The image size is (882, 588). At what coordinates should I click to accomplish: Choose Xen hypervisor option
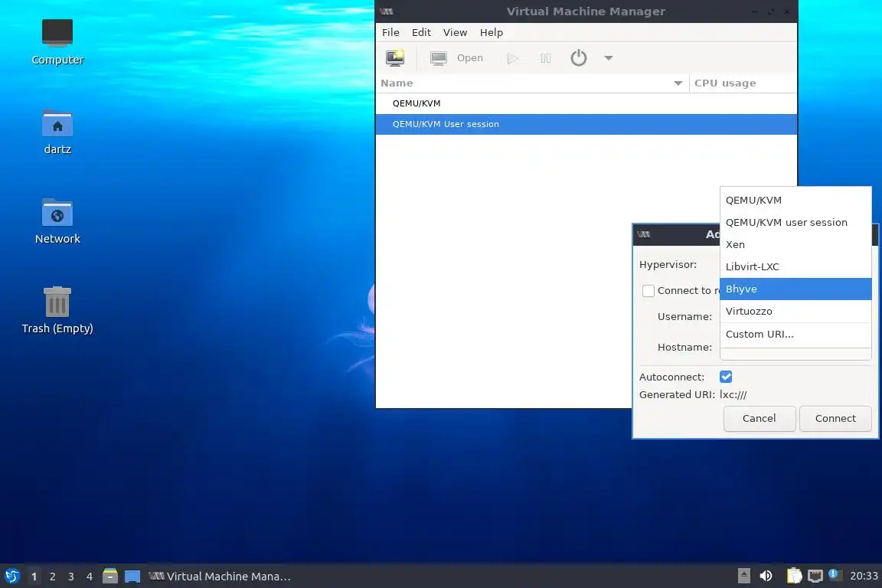(795, 245)
